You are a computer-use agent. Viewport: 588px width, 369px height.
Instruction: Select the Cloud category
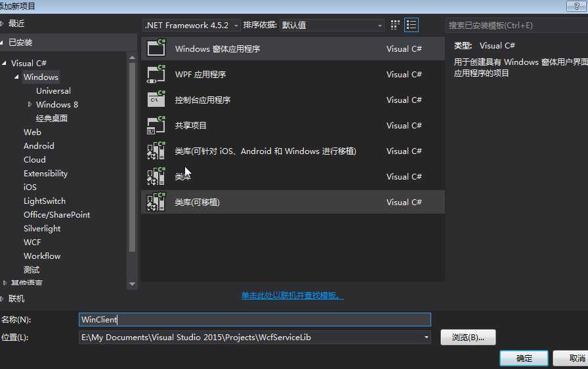pyautogui.click(x=35, y=159)
